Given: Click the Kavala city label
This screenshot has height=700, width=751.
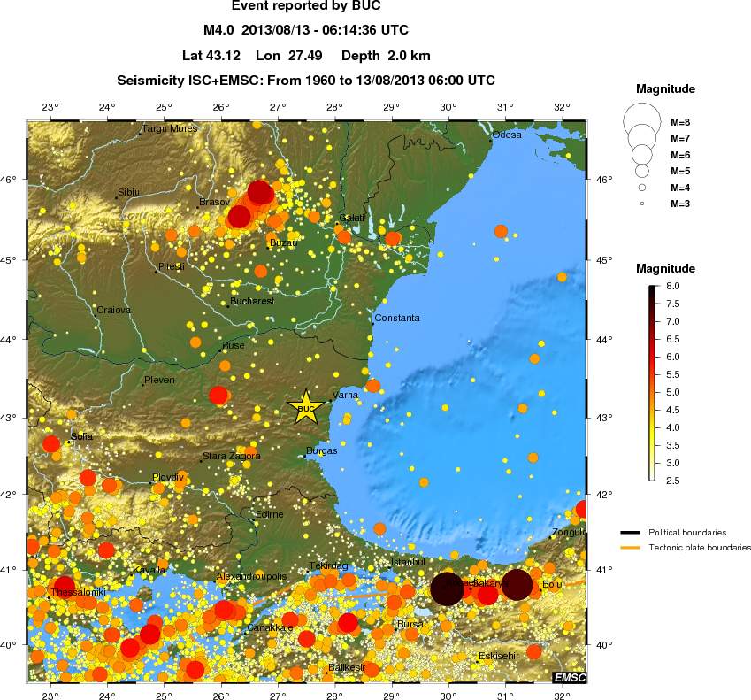Looking at the screenshot, I should [149, 570].
